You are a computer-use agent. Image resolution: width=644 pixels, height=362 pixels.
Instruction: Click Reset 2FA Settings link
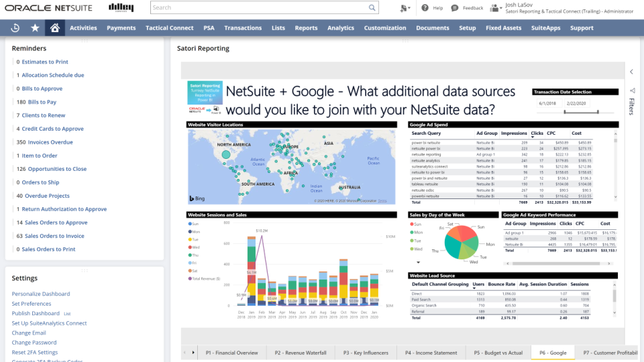pos(34,352)
